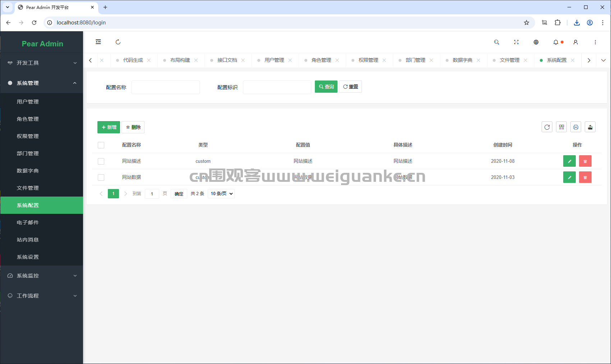Check the select-all checkbox in table header
This screenshot has width=611, height=364.
pyautogui.click(x=101, y=145)
